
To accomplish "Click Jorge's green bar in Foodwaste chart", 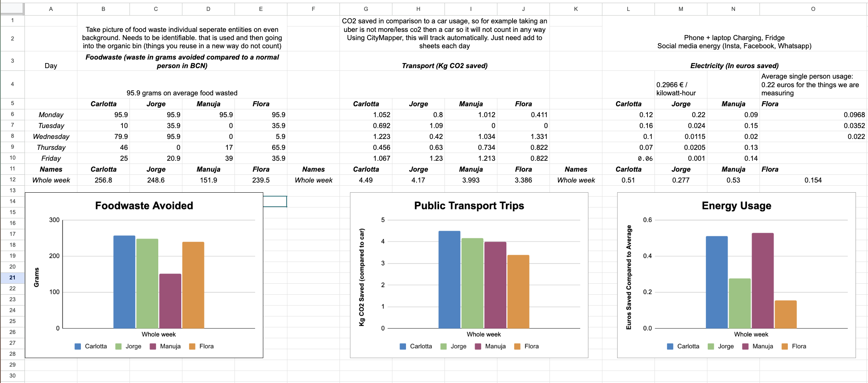I will (x=147, y=283).
